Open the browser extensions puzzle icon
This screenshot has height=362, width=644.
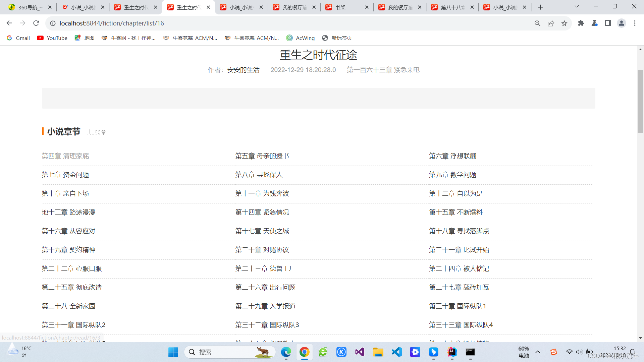[581, 23]
